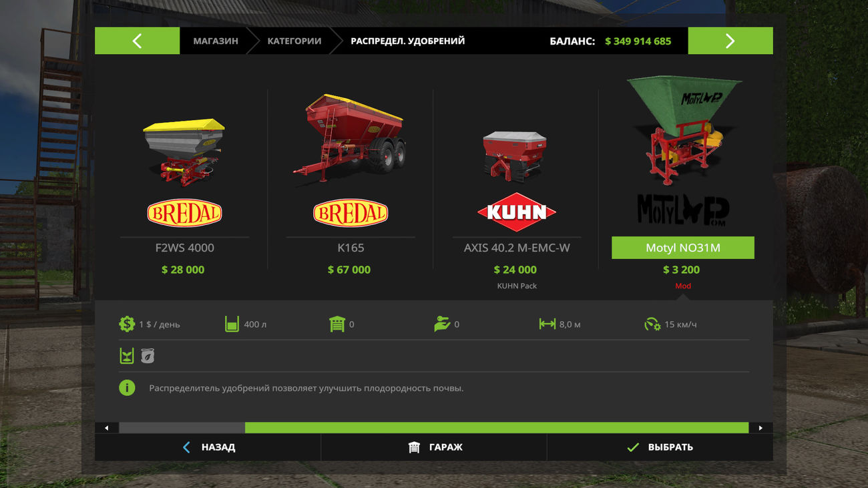868x488 pixels.
Task: Click the 400 л capacity tank icon
Action: [232, 324]
